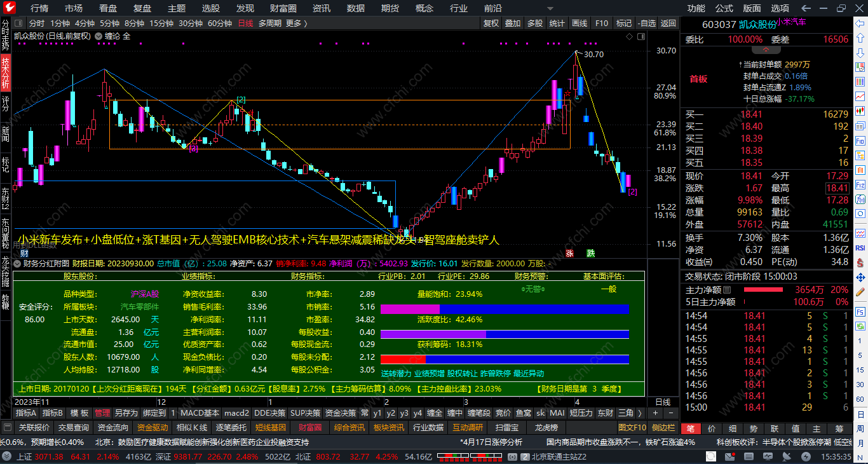Toggle the 财务分红附图 panel checkmark
868x464 pixels.
coord(18,263)
